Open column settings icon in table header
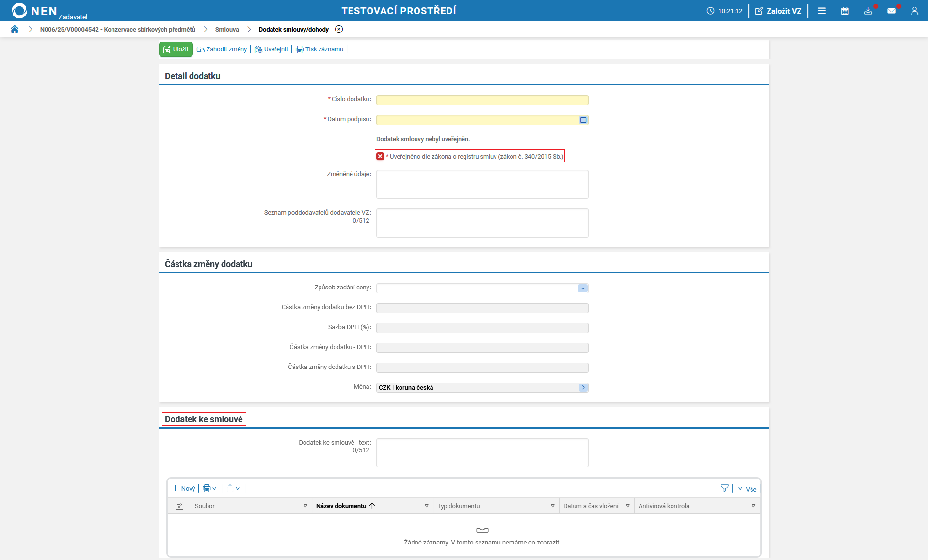Viewport: 928px width, 560px height. tap(179, 506)
